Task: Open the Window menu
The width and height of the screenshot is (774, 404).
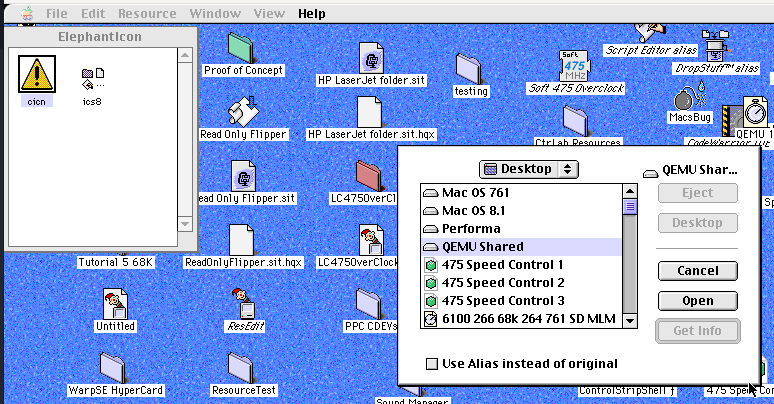Action: (214, 14)
